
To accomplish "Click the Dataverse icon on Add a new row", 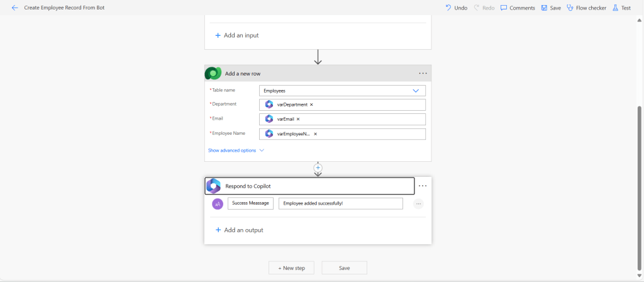I will click(214, 74).
